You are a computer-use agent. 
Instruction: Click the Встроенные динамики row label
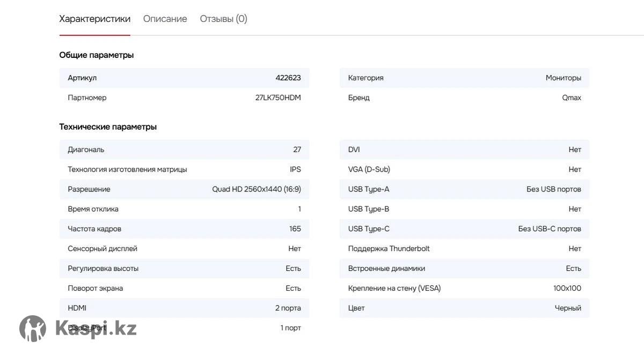click(386, 269)
